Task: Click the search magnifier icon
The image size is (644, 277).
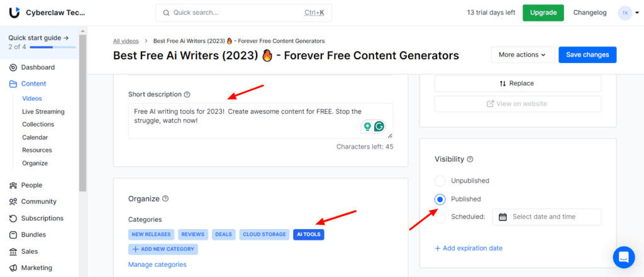Action: click(x=166, y=13)
